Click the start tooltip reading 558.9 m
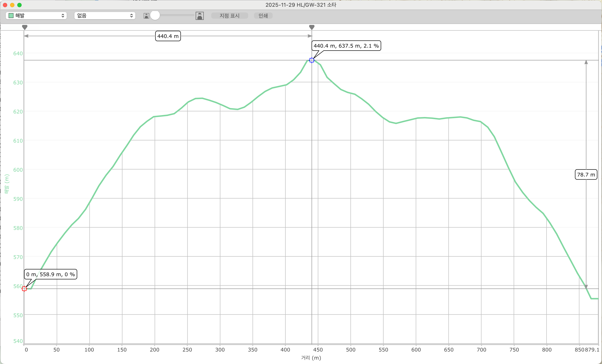Image resolution: width=602 pixels, height=364 pixels. click(x=50, y=274)
